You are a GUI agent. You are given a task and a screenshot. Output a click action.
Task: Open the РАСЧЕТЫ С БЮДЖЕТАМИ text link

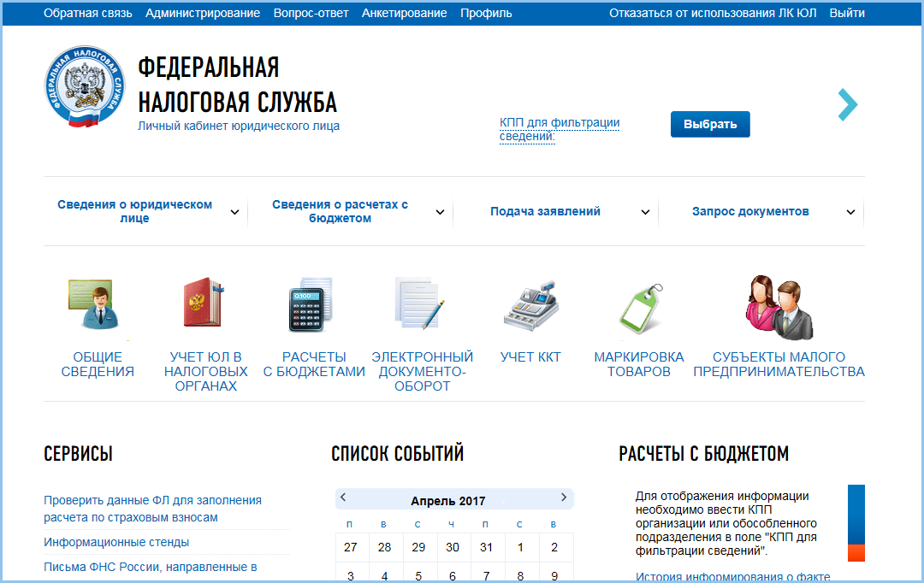coord(314,364)
